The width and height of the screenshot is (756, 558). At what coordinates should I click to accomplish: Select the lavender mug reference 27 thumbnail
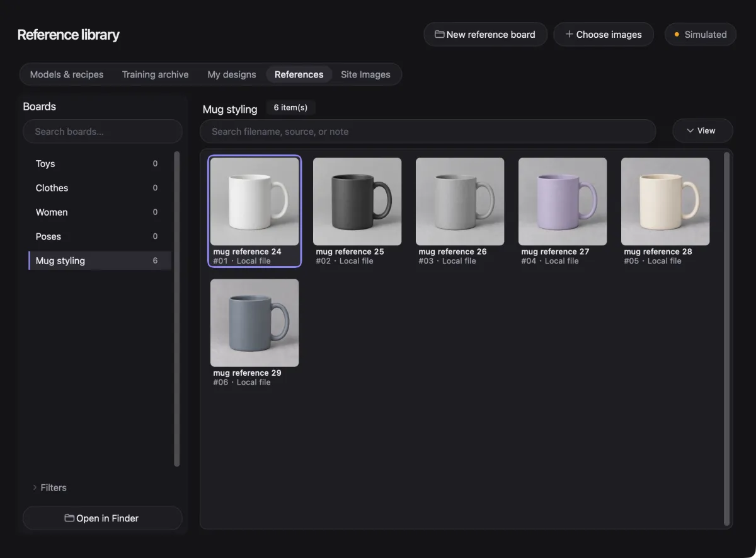pyautogui.click(x=563, y=201)
